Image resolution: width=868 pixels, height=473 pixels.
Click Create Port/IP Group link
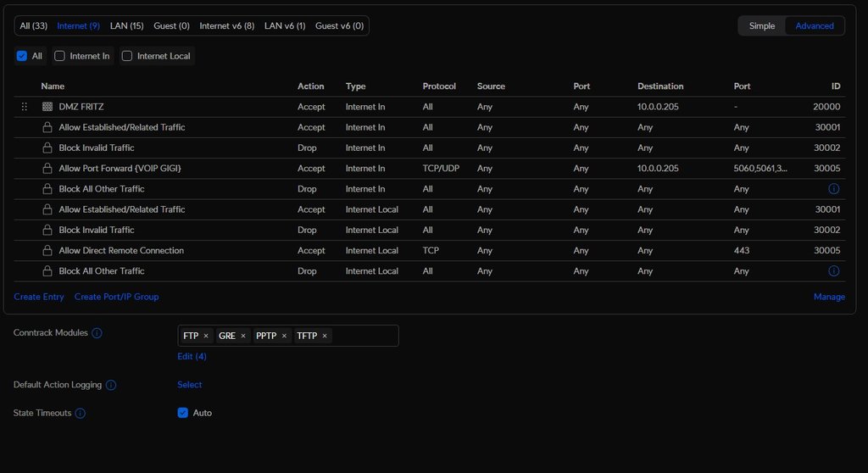coord(116,297)
